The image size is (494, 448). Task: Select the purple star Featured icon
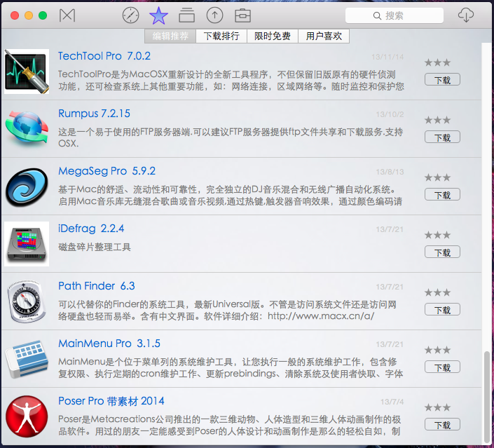(x=158, y=15)
